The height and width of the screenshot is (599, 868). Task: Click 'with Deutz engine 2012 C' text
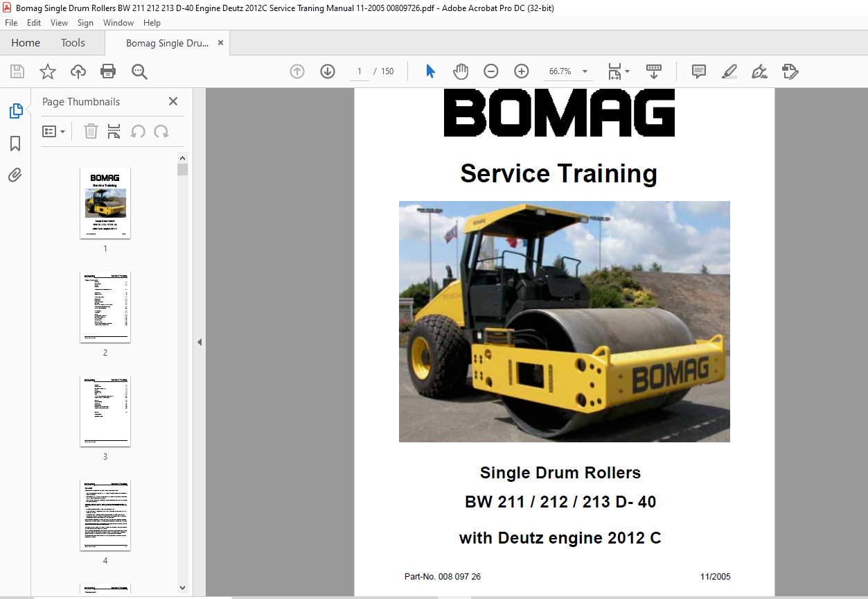[560, 537]
